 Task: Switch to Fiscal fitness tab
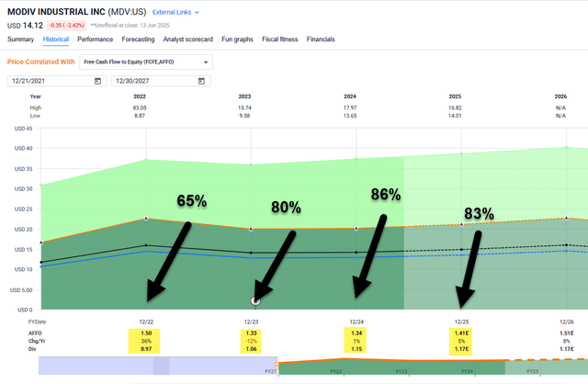tap(279, 40)
